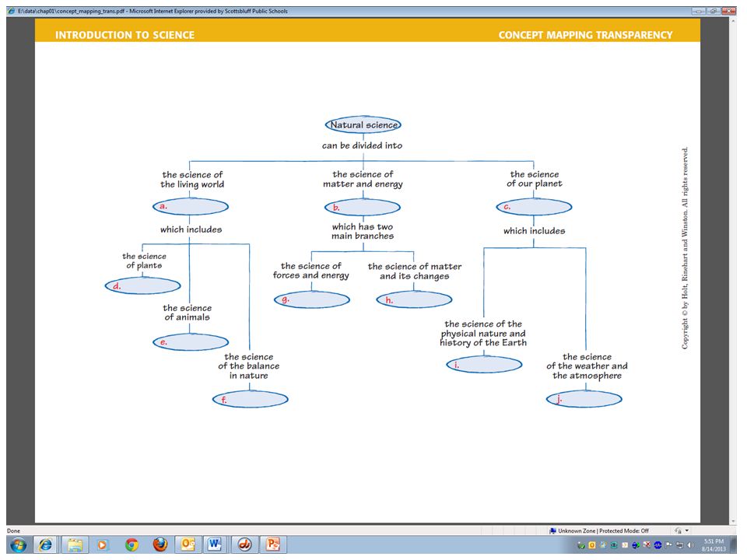
Task: Click 'Unknown Zone | Protected Mode: Off' text
Action: [x=603, y=531]
